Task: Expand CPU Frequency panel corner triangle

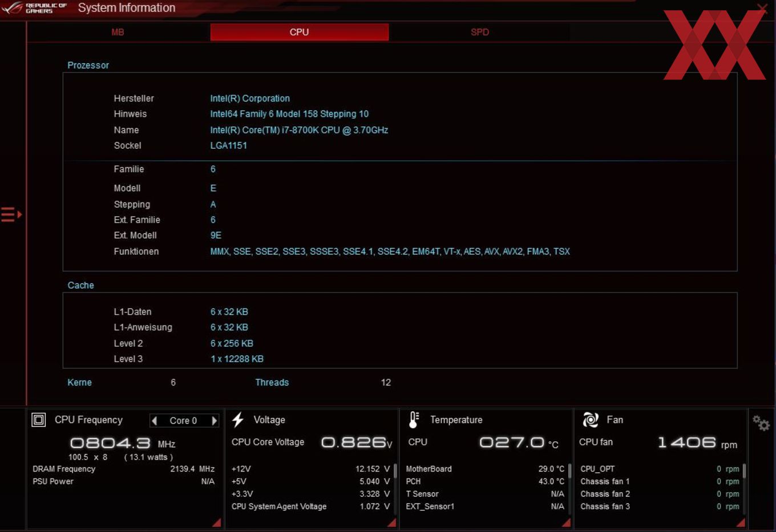Action: point(217,522)
